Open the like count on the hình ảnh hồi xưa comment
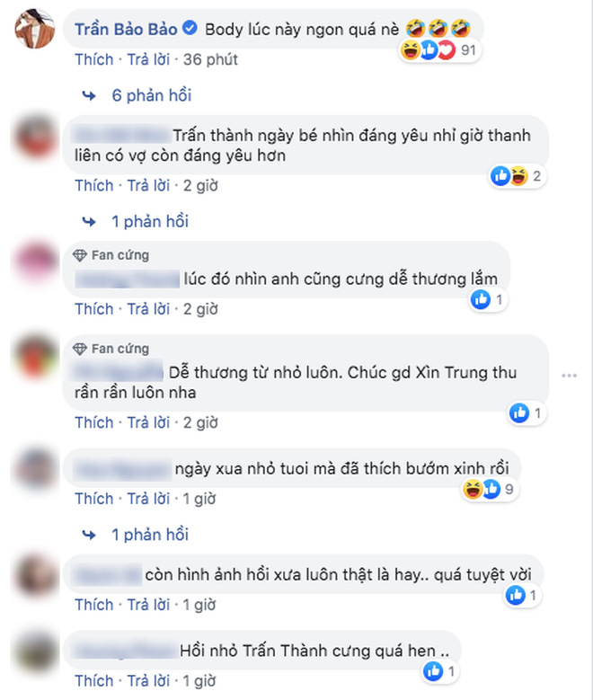 pos(522,595)
